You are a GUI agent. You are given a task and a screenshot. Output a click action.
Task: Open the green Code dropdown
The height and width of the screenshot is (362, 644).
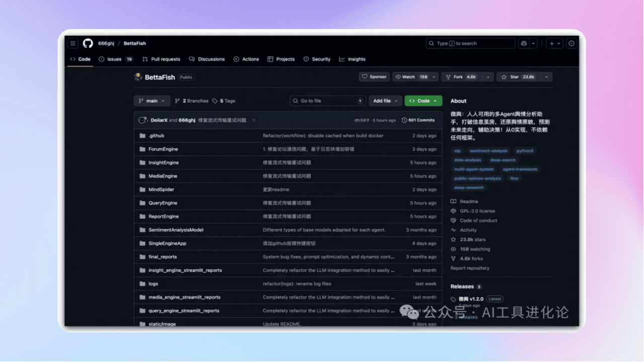[423, 101]
